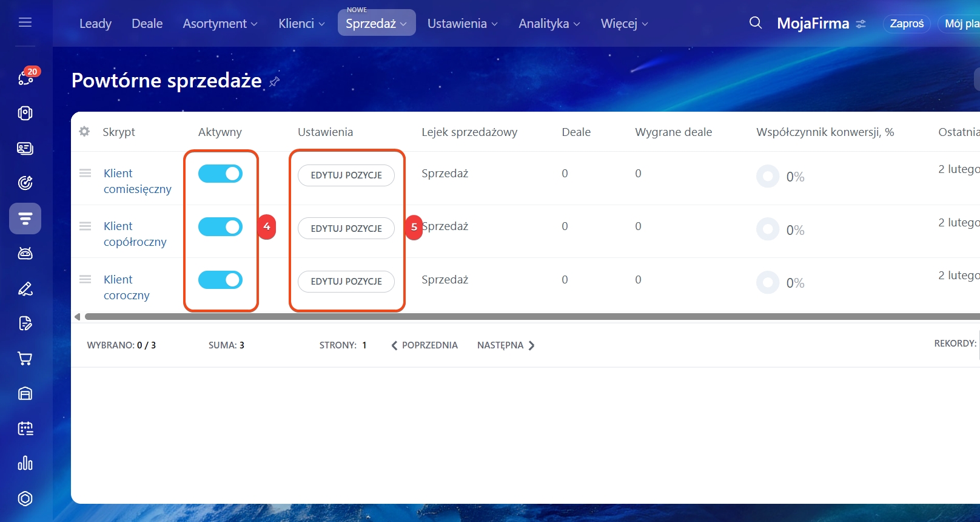Go to the Leady menu item

(95, 24)
